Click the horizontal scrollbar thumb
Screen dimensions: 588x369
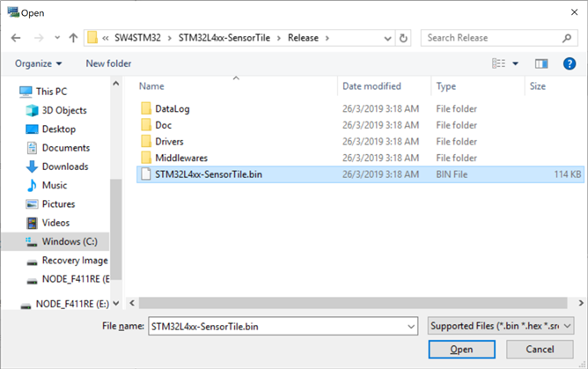pos(353,303)
